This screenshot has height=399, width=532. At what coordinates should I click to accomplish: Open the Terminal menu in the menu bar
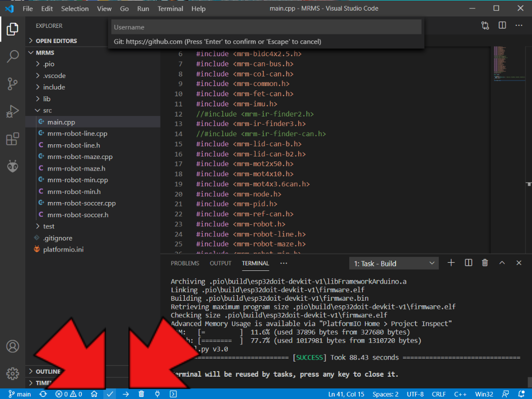(170, 9)
